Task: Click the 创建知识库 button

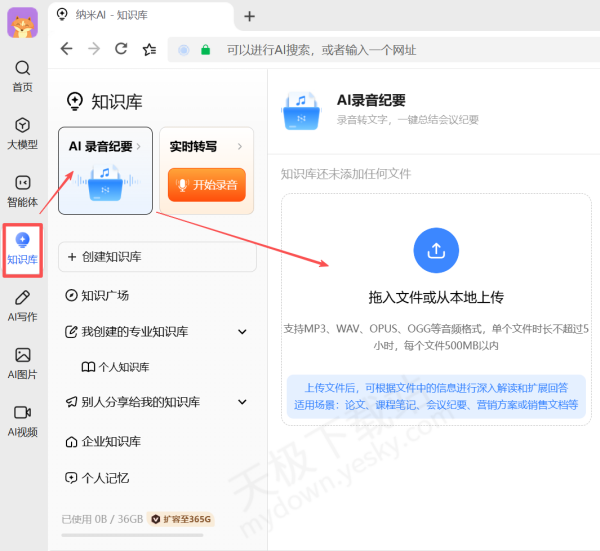Action: pyautogui.click(x=157, y=257)
